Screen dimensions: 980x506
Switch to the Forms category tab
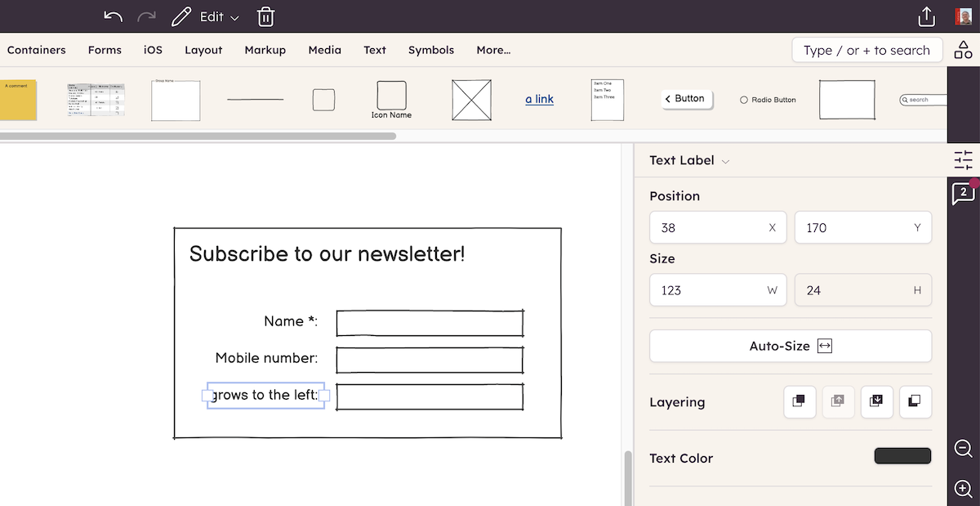tap(105, 50)
